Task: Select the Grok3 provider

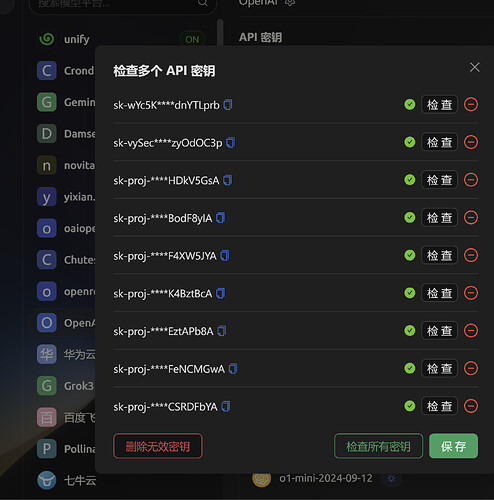Action: click(x=65, y=386)
